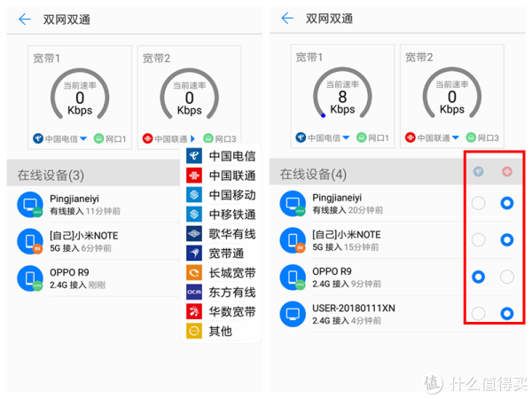Choose 长城宽带 in the ISP popup

pyautogui.click(x=221, y=273)
